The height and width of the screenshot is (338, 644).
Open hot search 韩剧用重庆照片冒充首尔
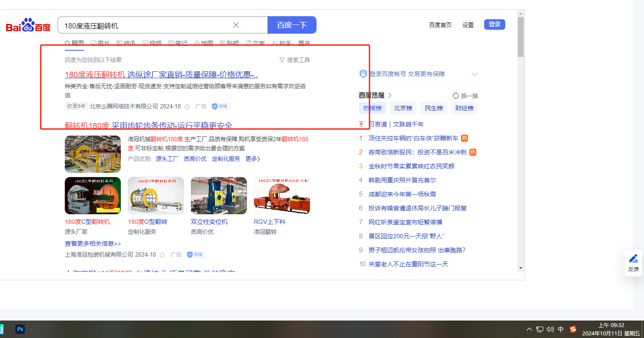click(x=402, y=180)
